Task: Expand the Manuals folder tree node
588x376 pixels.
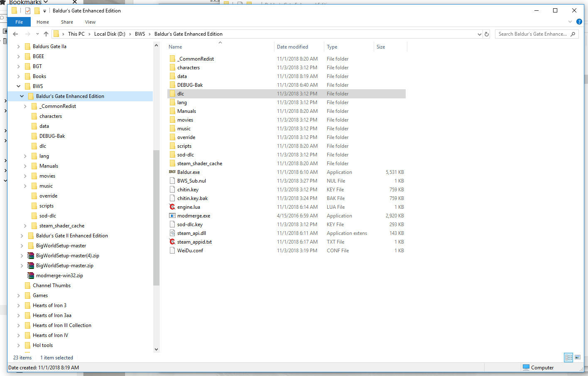Action: [x=25, y=166]
